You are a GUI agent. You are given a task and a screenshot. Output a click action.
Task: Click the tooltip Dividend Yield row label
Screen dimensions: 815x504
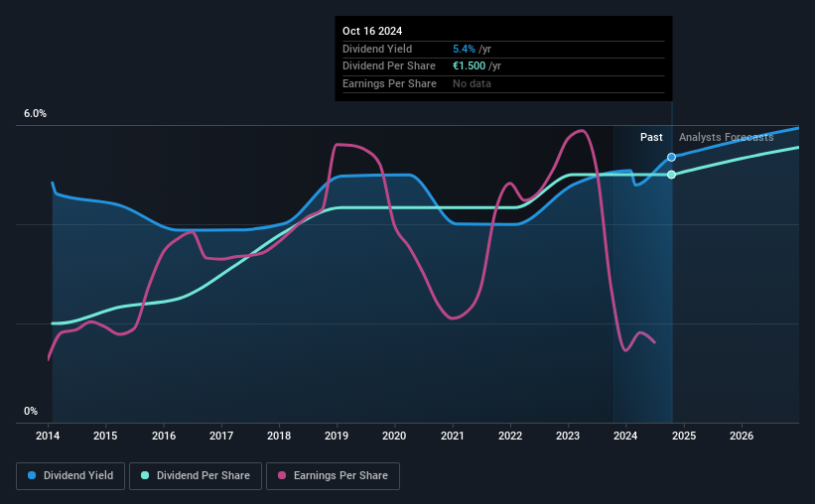click(x=377, y=49)
